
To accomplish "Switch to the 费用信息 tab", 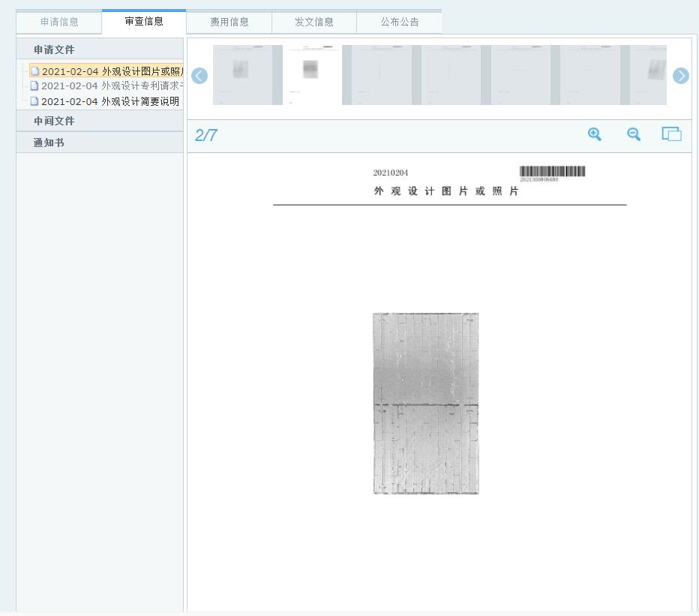I will pos(229,22).
